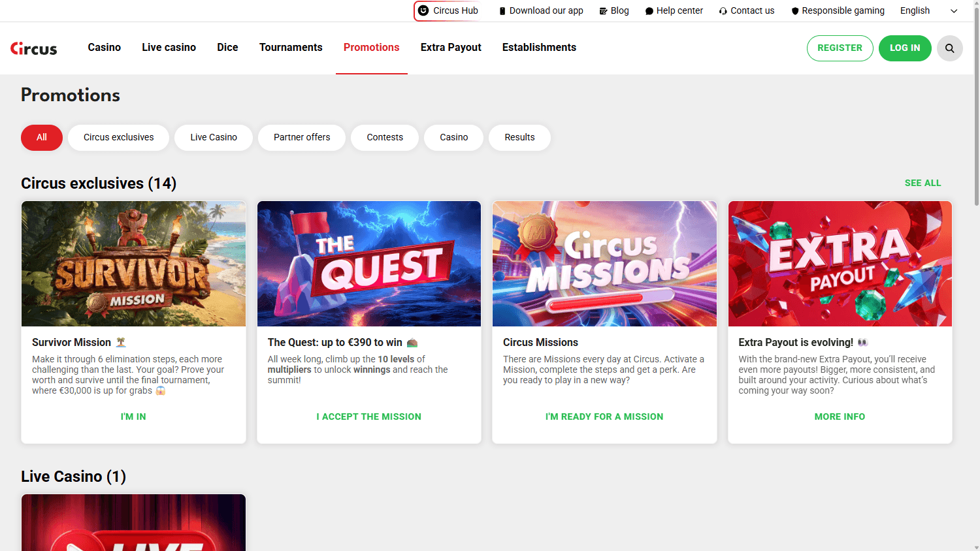Click the language chevron arrow
The height and width of the screenshot is (551, 980).
[954, 11]
